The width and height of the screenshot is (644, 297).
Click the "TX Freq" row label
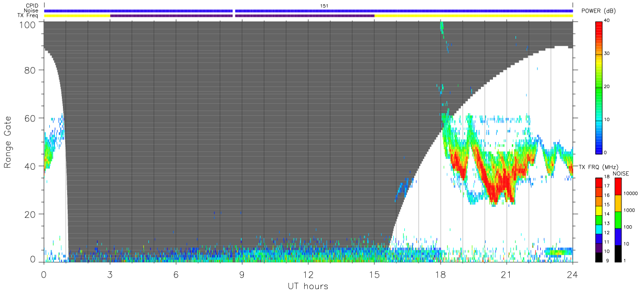tap(28, 16)
